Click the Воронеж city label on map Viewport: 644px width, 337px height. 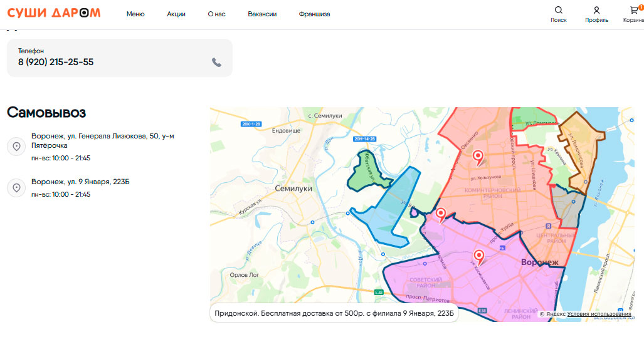coord(539,262)
